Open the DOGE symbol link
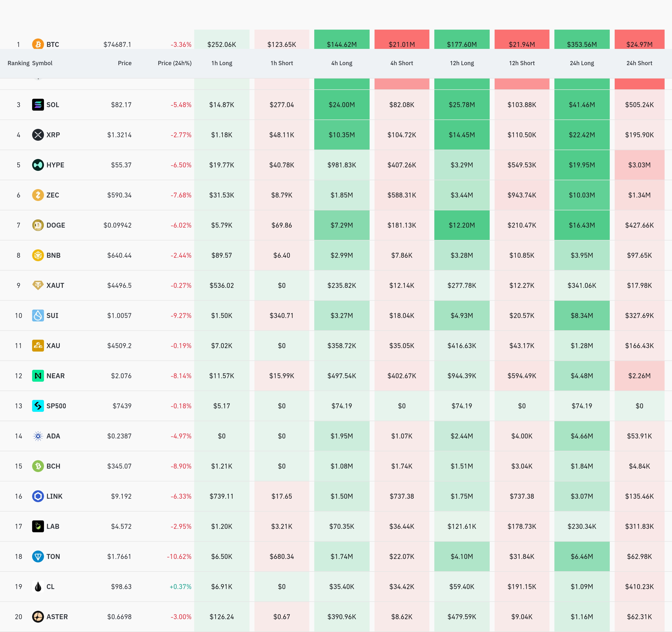 click(x=56, y=225)
